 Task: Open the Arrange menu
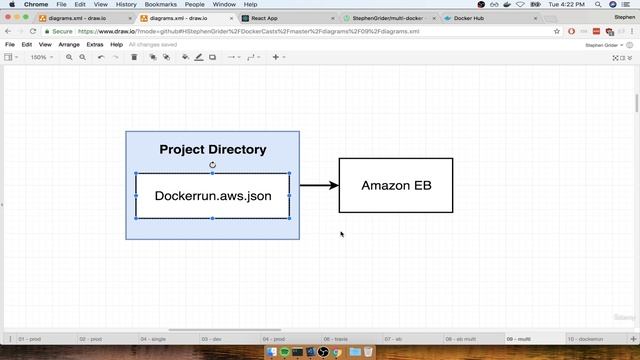69,44
